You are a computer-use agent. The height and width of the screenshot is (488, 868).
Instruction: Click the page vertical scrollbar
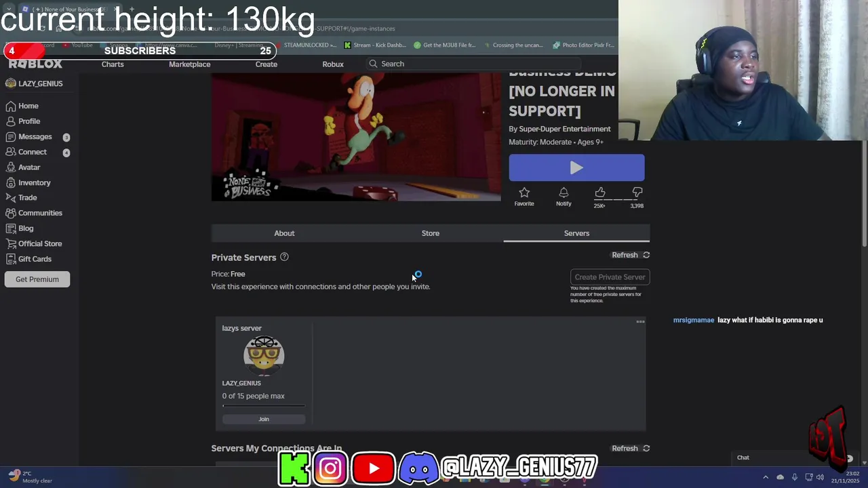(x=864, y=193)
